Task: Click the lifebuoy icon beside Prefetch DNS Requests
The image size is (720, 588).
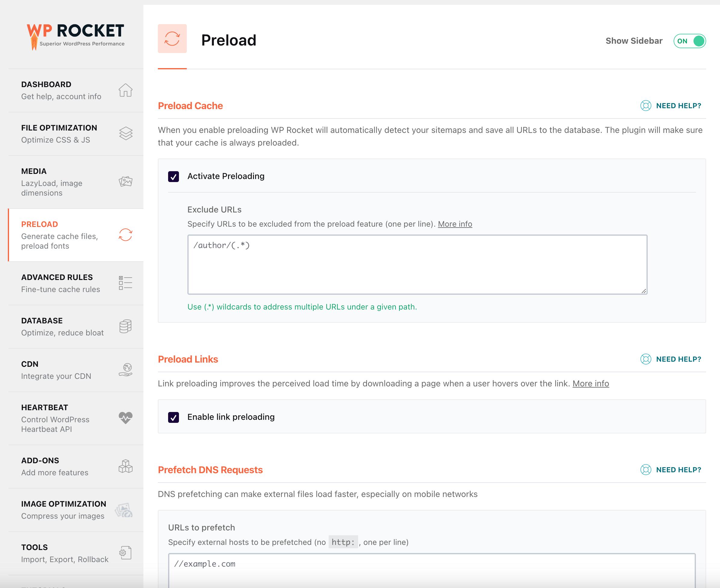Action: click(646, 470)
